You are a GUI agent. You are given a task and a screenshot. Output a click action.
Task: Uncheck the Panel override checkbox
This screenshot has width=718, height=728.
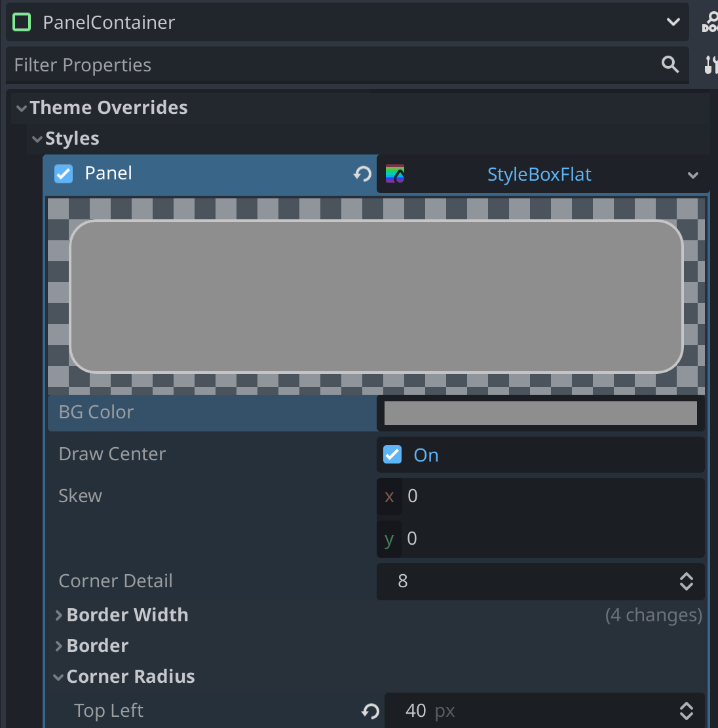pos(64,173)
